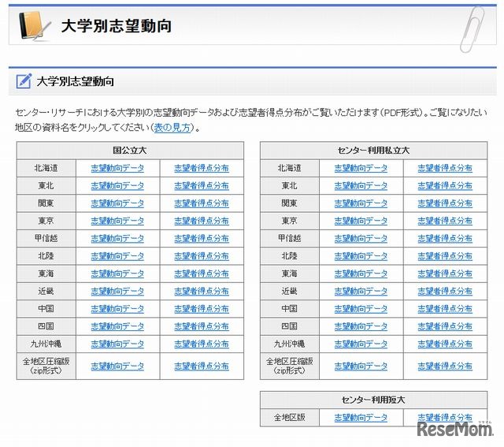Open 国公立大 北海道 志望者得点分布
This screenshot has width=504, height=447.
click(202, 168)
